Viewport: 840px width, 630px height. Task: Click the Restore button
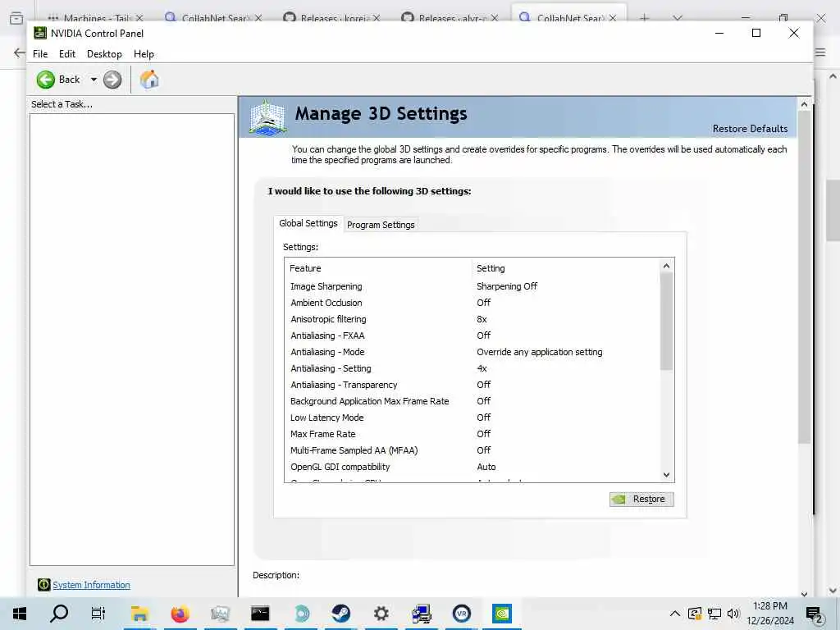[641, 499]
